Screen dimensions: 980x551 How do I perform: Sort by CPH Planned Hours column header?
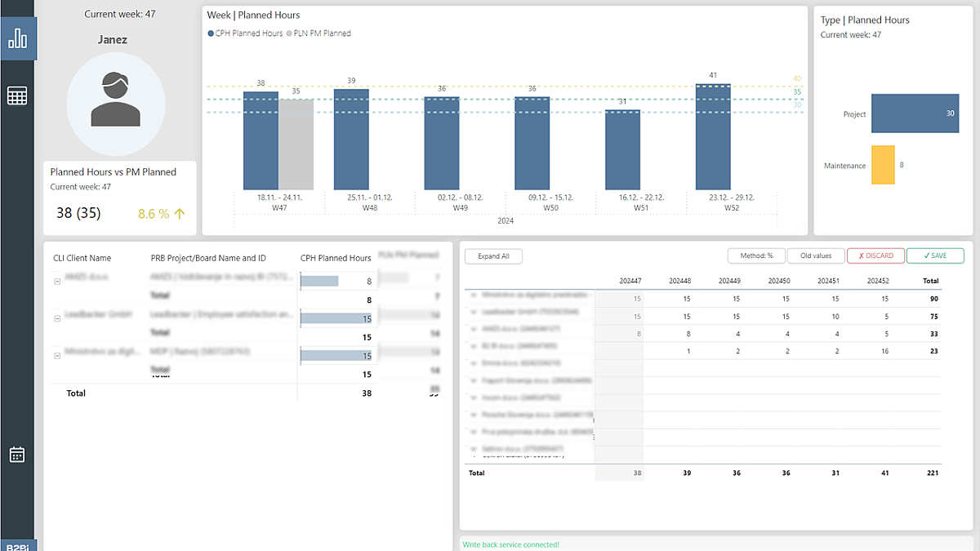[336, 258]
